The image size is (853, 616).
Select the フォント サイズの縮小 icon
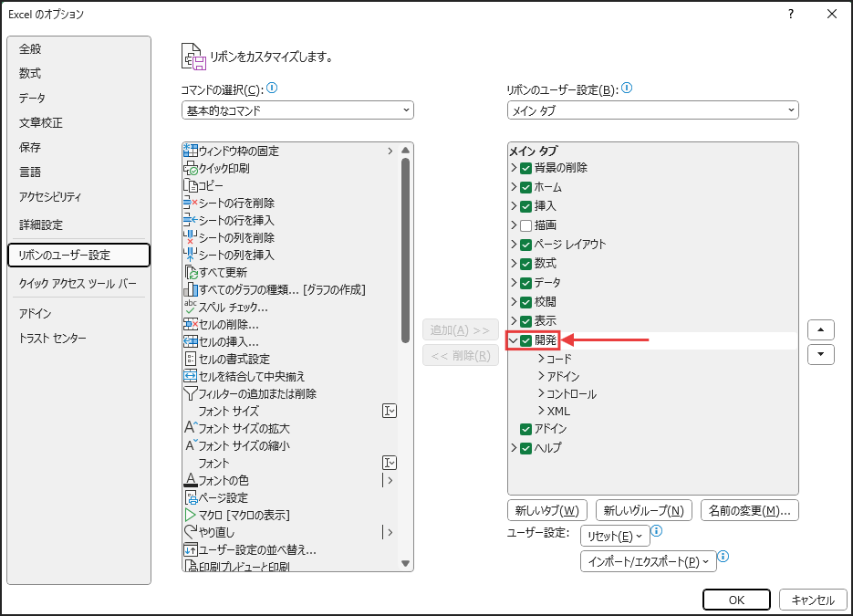coord(191,445)
